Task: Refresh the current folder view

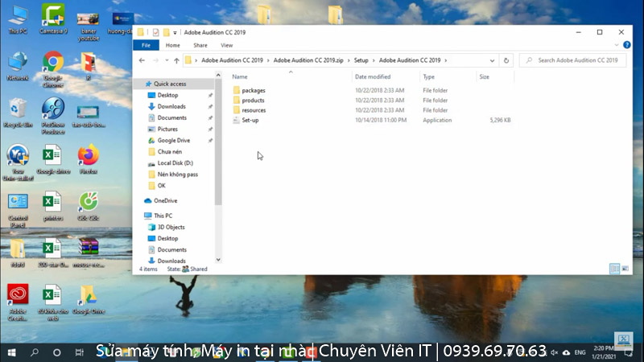Action: [506, 60]
